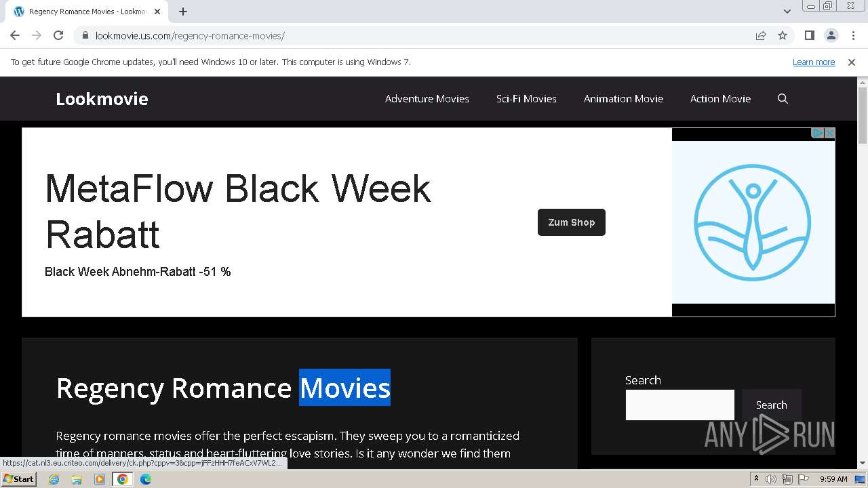This screenshot has width=868, height=488.
Task: Expand the tab search dropdown arrow
Action: point(787,12)
